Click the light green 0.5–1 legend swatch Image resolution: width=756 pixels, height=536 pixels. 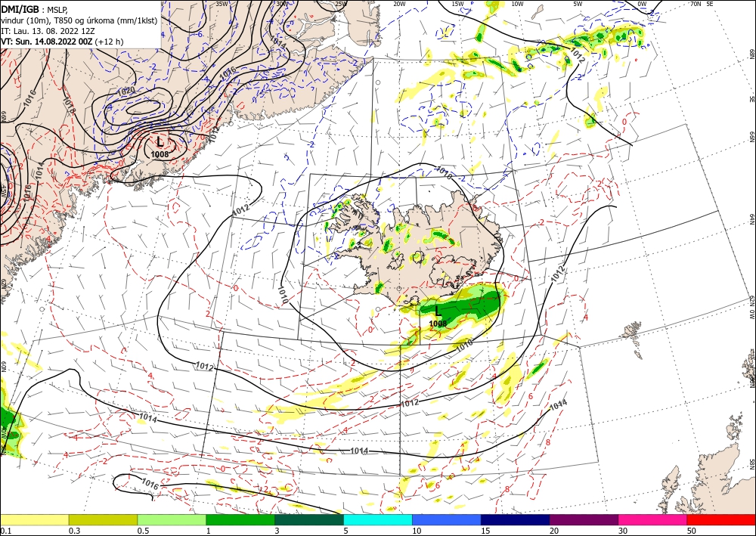click(172, 519)
